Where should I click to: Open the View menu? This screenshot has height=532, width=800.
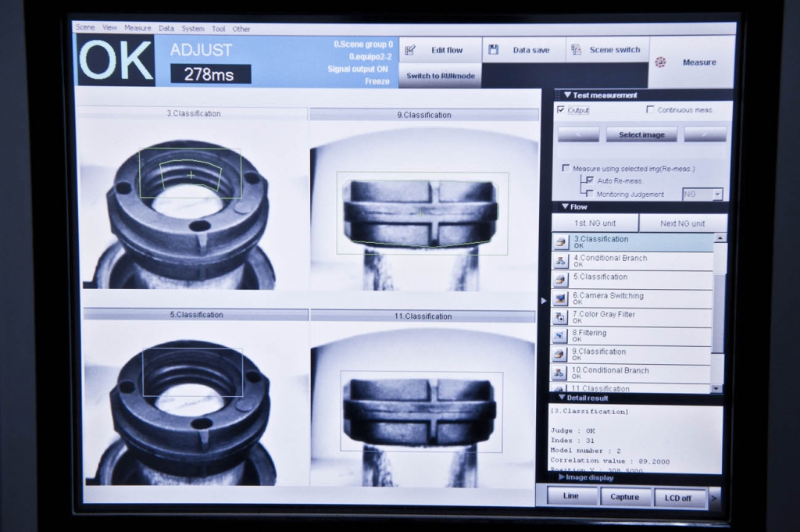(x=109, y=27)
